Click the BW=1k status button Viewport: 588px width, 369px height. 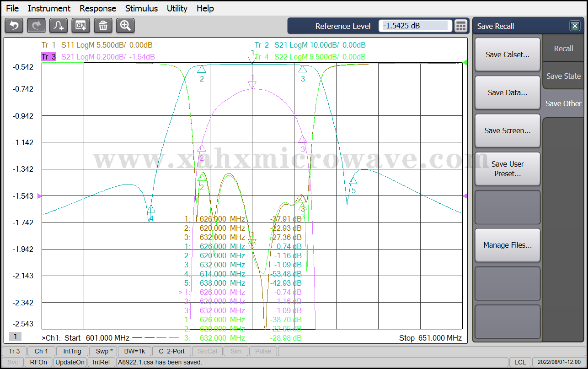135,351
